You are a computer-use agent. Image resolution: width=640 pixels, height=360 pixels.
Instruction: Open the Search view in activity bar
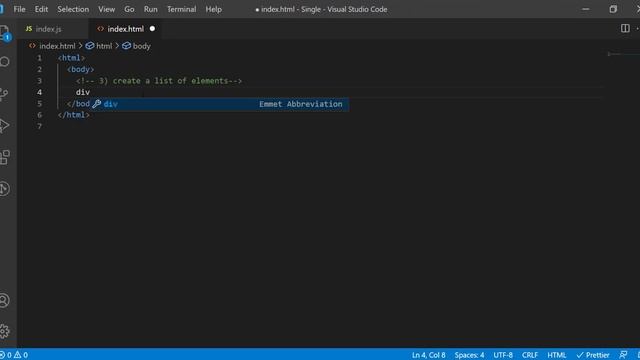[4, 62]
